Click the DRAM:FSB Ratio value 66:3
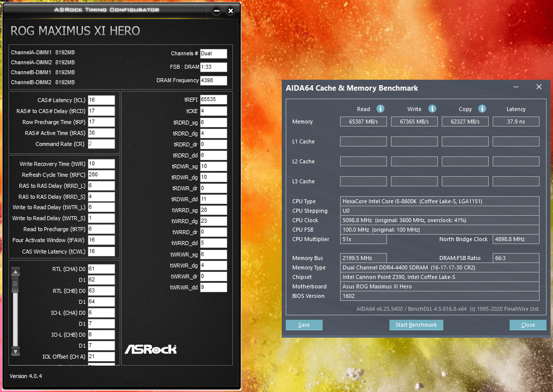553x392 pixels. 516,258
